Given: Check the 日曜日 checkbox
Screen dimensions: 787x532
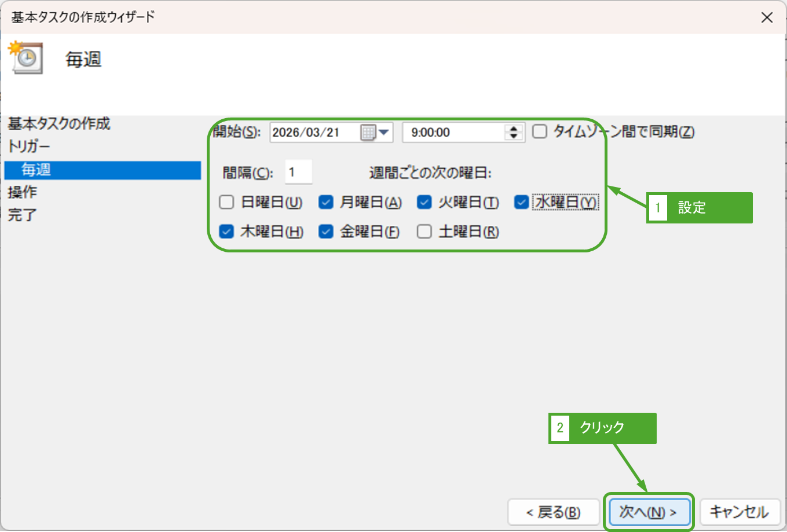Looking at the screenshot, I should (226, 202).
